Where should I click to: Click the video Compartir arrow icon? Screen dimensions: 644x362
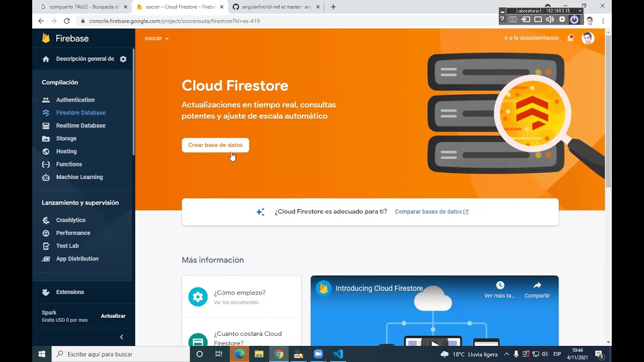click(537, 285)
